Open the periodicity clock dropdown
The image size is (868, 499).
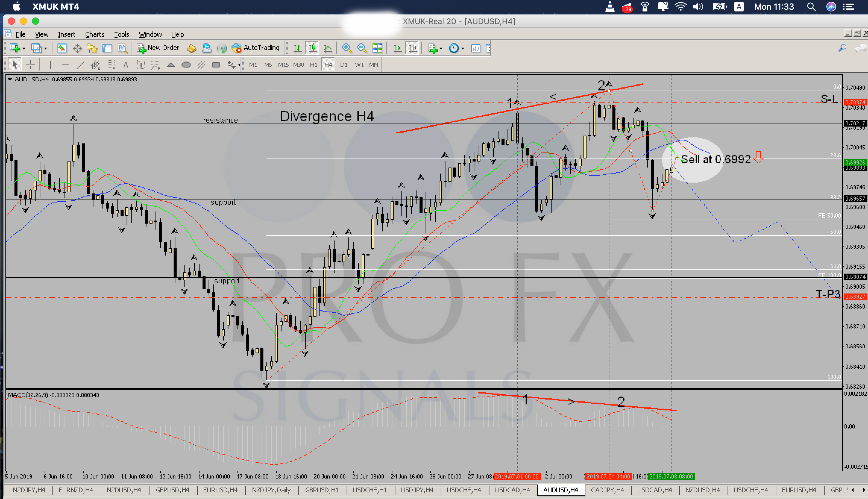[463, 48]
